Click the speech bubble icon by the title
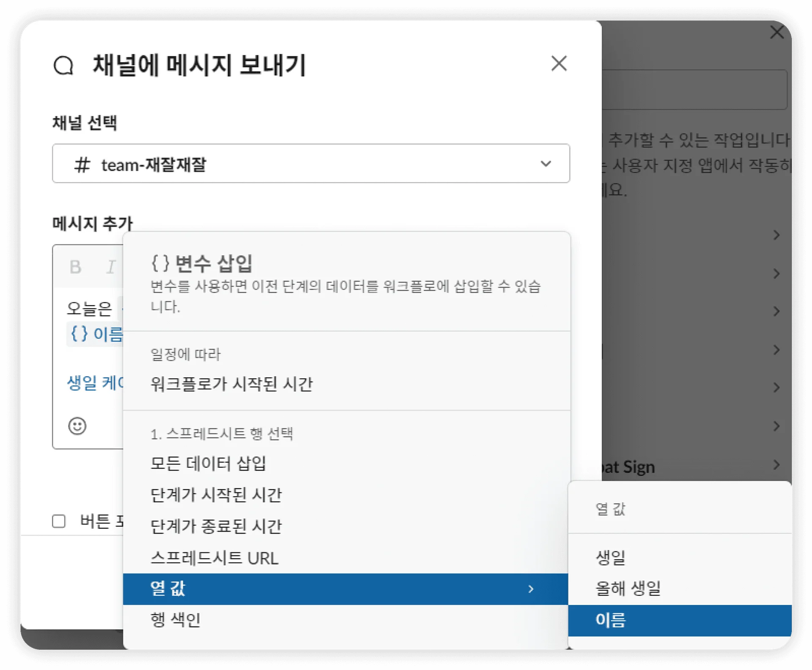Screen dimensions: 812x670 63,66
